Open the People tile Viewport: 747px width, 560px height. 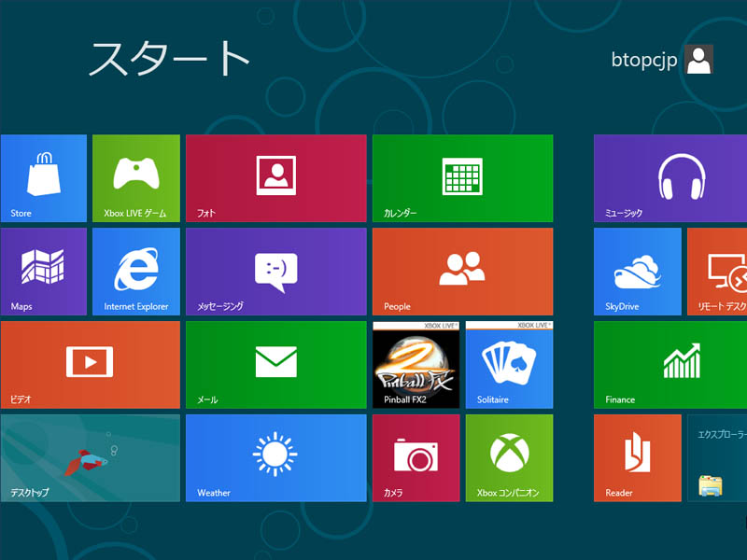tap(462, 272)
